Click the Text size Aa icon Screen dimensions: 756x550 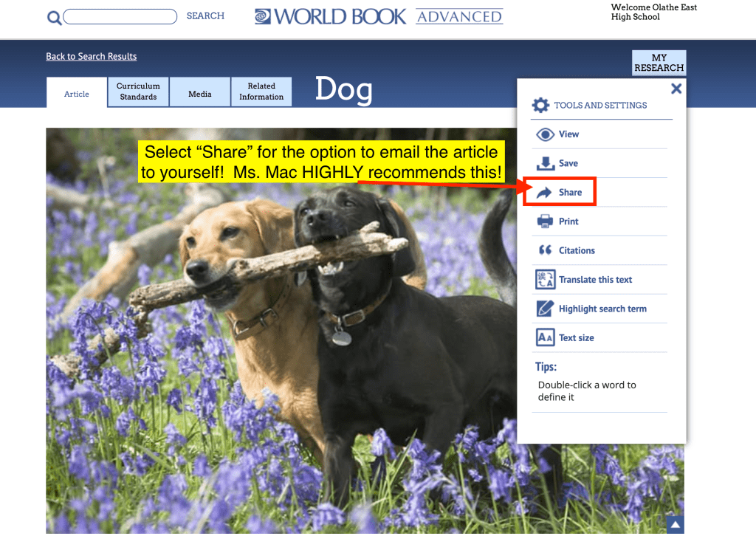tap(545, 337)
